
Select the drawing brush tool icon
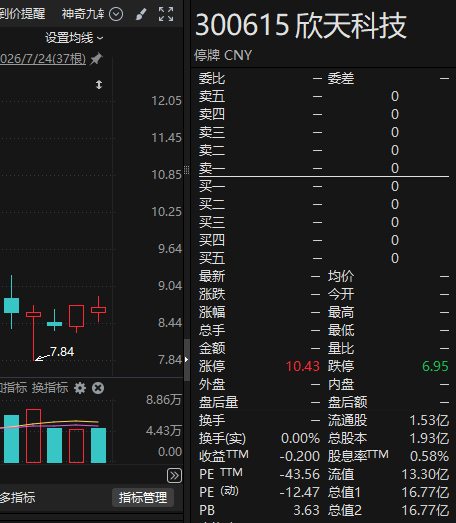(141, 14)
